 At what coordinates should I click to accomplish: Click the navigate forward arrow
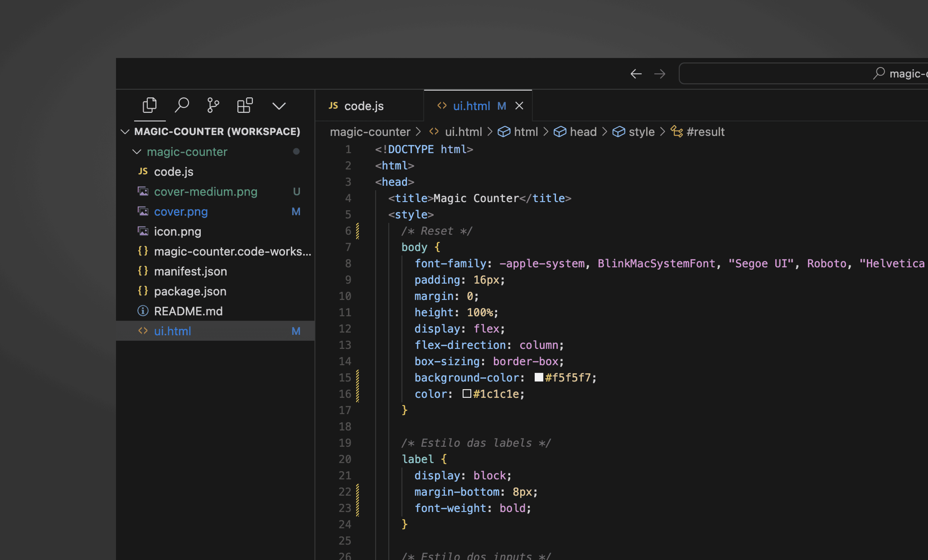[660, 74]
